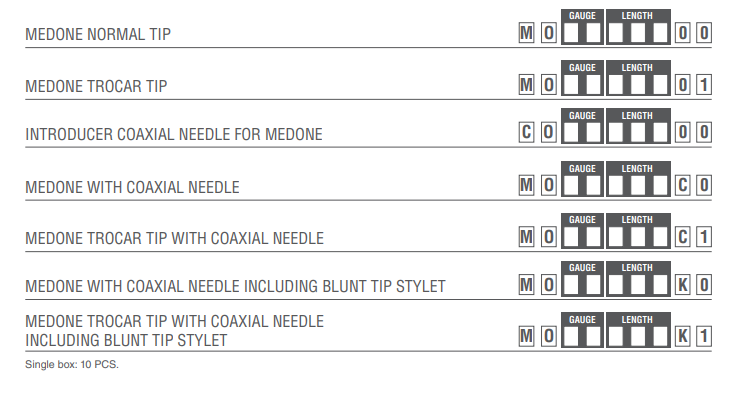Click the LENGTH header in code ending C1 row
This screenshot has height=403, width=756.
point(637,219)
